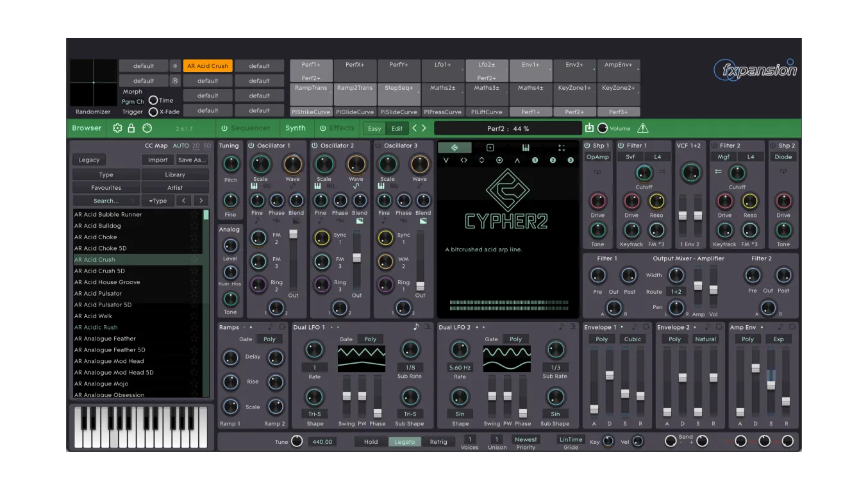Click the Search... input field
This screenshot has height=490, width=868.
point(106,201)
